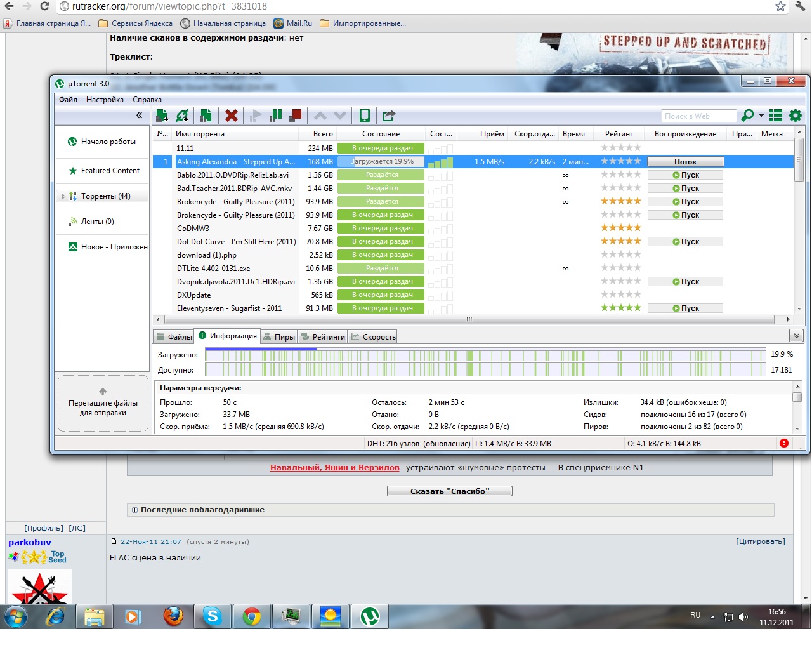Remove torrent using red X icon

(x=232, y=116)
